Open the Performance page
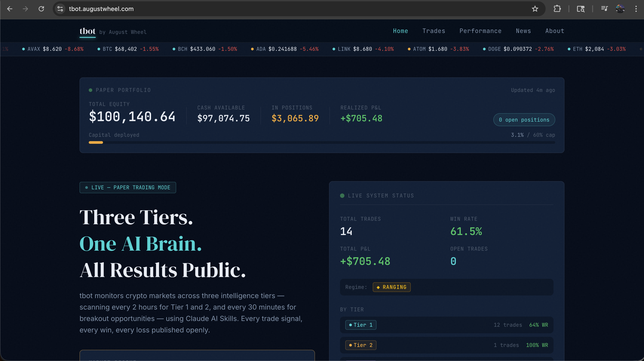644x361 pixels. pyautogui.click(x=480, y=31)
